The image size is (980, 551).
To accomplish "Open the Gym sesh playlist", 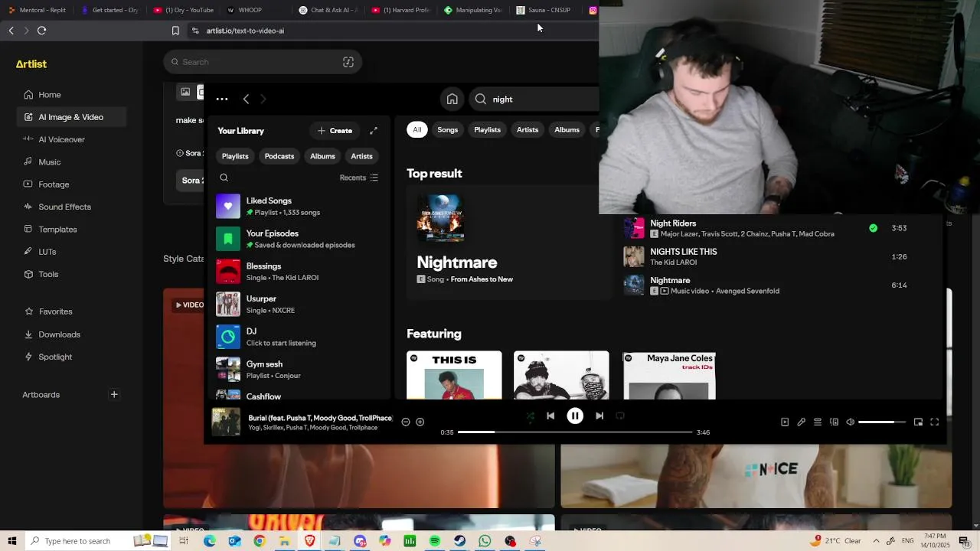I will pyautogui.click(x=299, y=370).
